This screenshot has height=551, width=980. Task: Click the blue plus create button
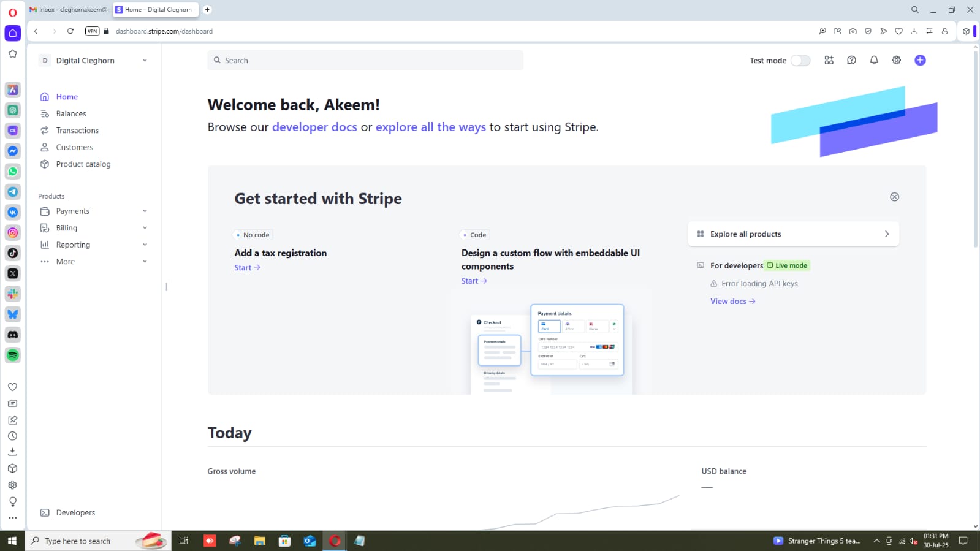click(920, 60)
